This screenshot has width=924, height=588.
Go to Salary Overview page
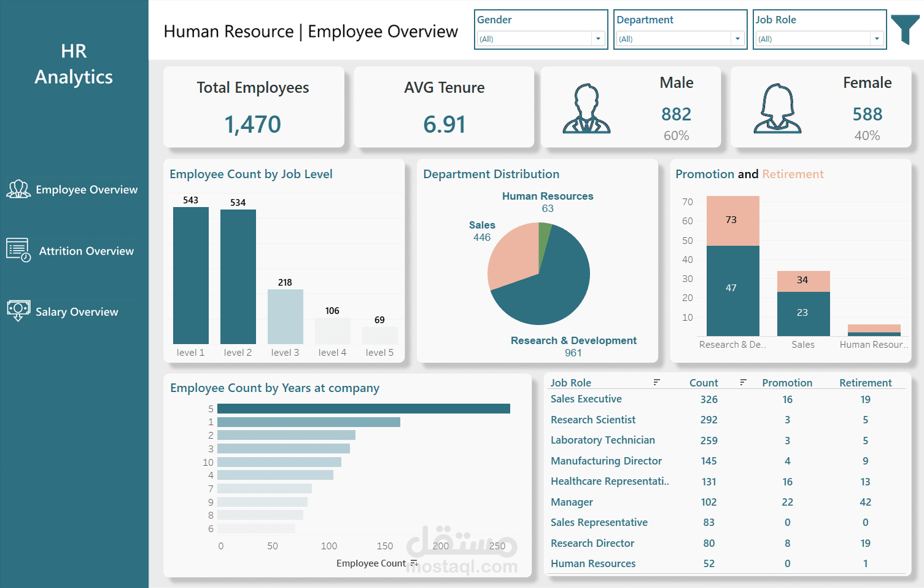pyautogui.click(x=77, y=312)
